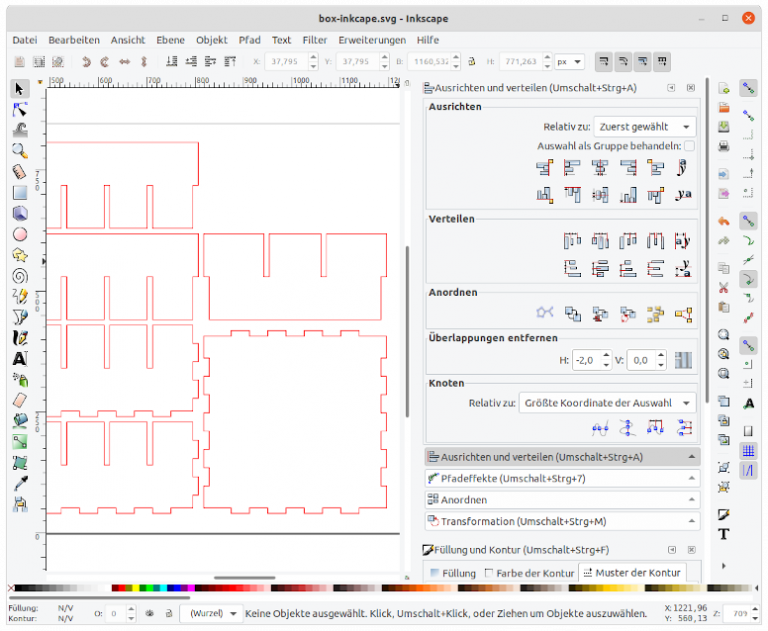Open Bearbeiten menu

[x=74, y=40]
